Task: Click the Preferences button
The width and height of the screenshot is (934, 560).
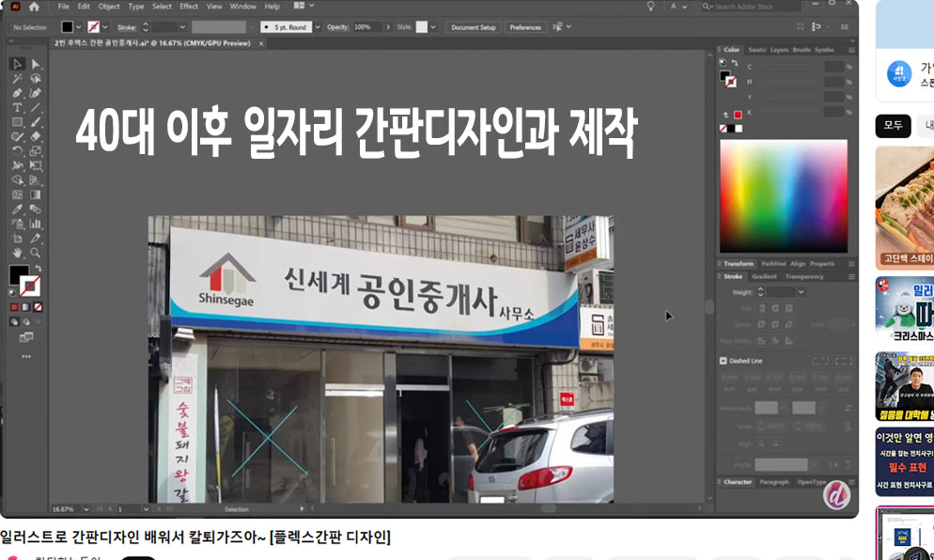Action: tap(525, 27)
